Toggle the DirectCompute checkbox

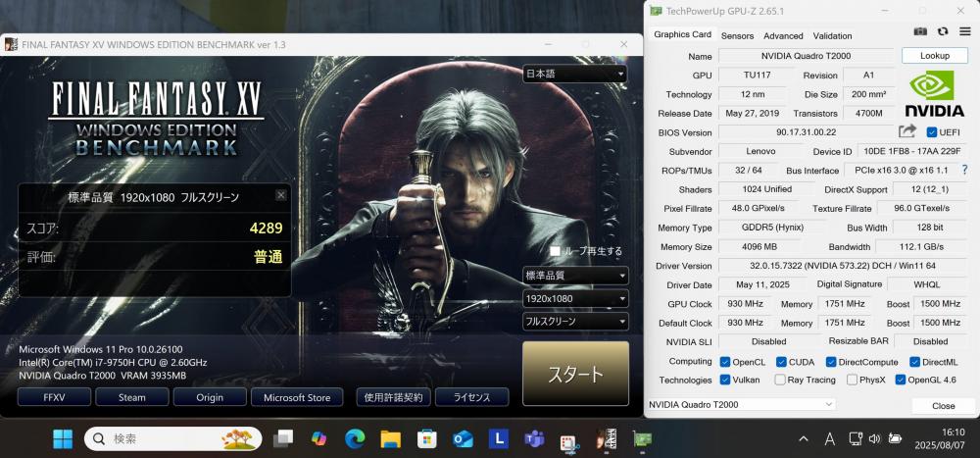(831, 362)
